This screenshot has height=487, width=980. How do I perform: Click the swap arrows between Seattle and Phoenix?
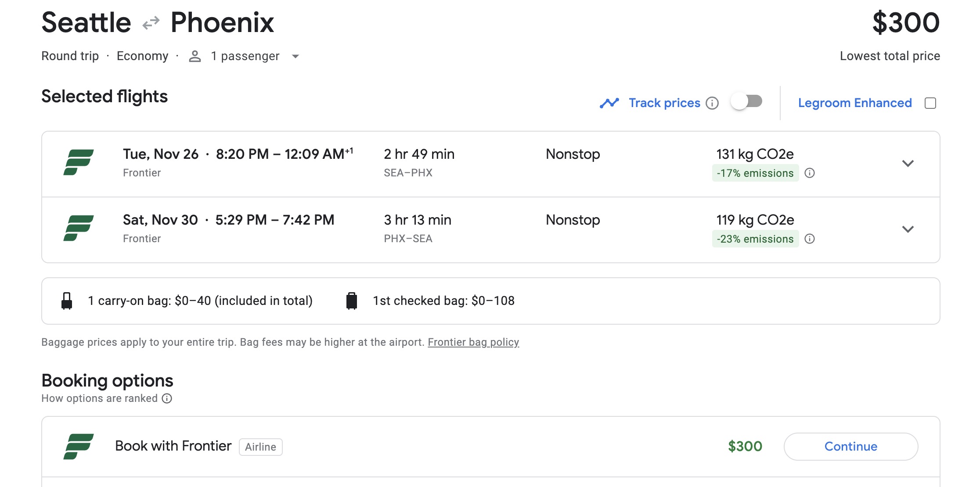coord(150,21)
